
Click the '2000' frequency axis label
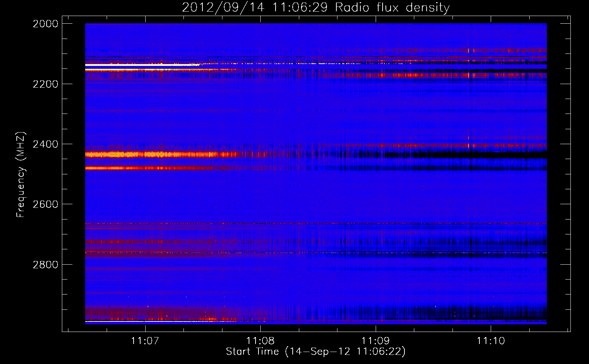pyautogui.click(x=46, y=24)
